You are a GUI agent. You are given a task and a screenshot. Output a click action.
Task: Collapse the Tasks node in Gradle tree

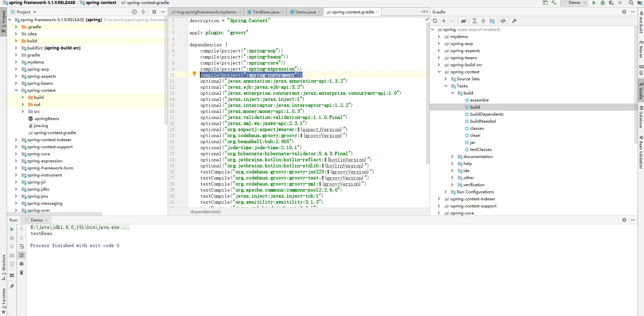(446, 86)
